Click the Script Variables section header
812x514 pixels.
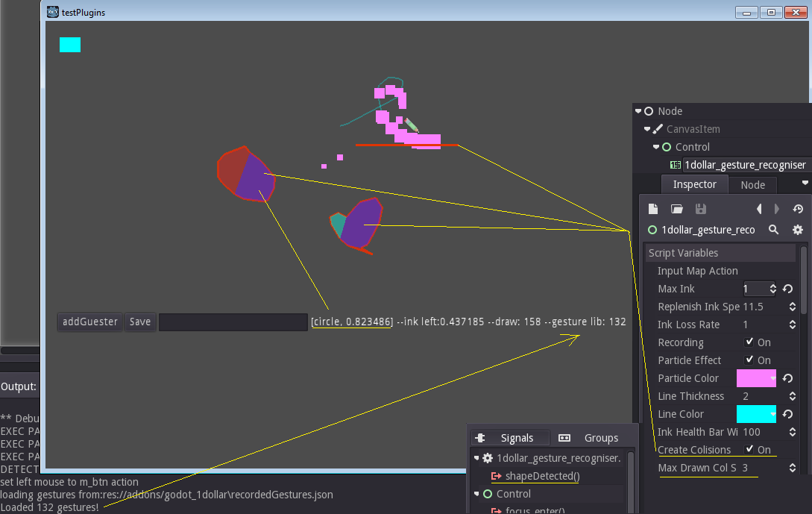click(x=721, y=253)
